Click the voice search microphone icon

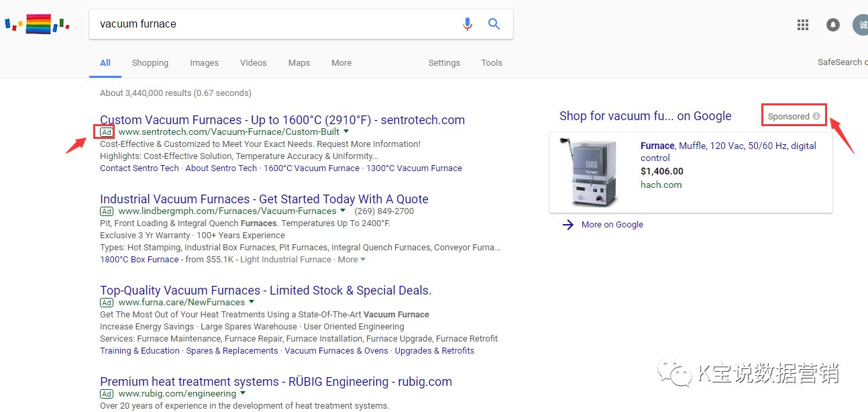pyautogui.click(x=468, y=24)
